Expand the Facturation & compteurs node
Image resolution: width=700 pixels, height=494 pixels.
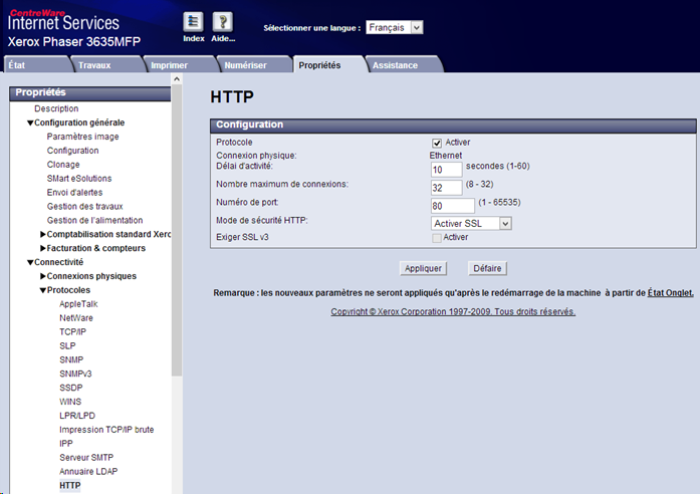pos(43,248)
